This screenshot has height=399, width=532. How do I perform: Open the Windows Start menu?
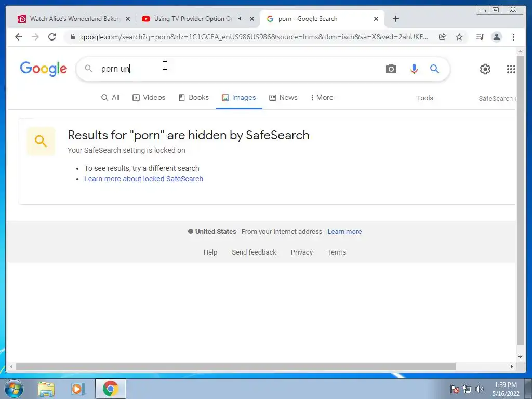[14, 389]
